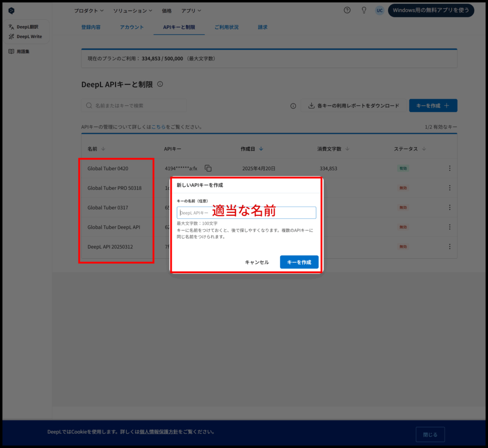Click the キーを作成 + button above table
Viewport: 488px width, 448px height.
[x=433, y=105]
